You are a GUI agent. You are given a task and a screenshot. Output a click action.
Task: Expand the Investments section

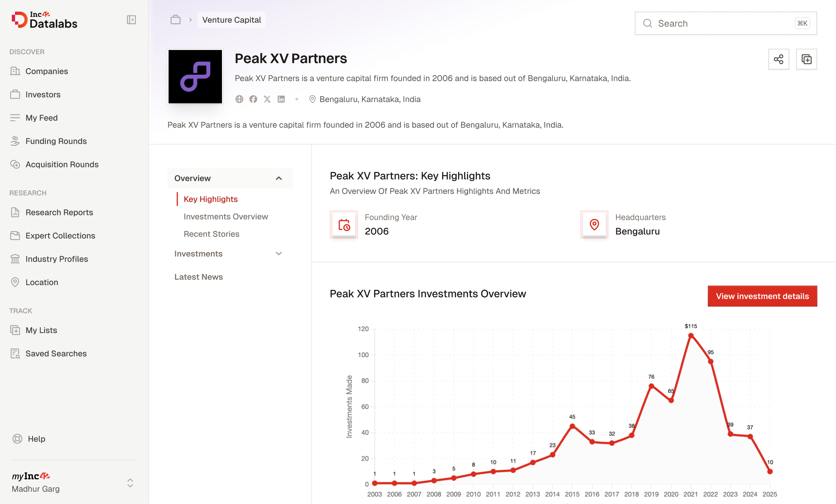[x=279, y=254]
